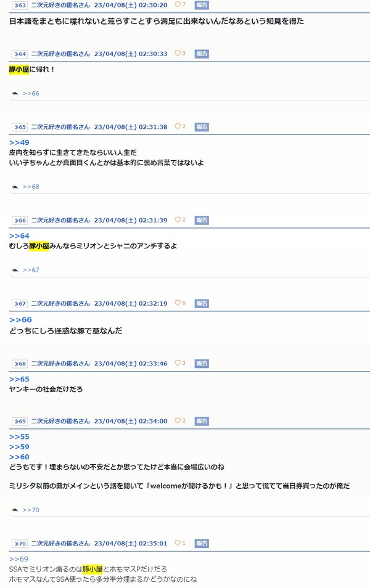Report post 65 using the 報告 button

pyautogui.click(x=202, y=127)
